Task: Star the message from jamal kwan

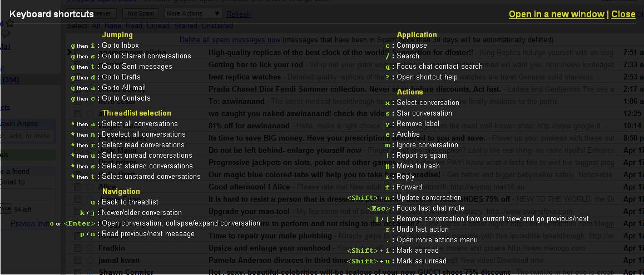Action: (x=90, y=261)
